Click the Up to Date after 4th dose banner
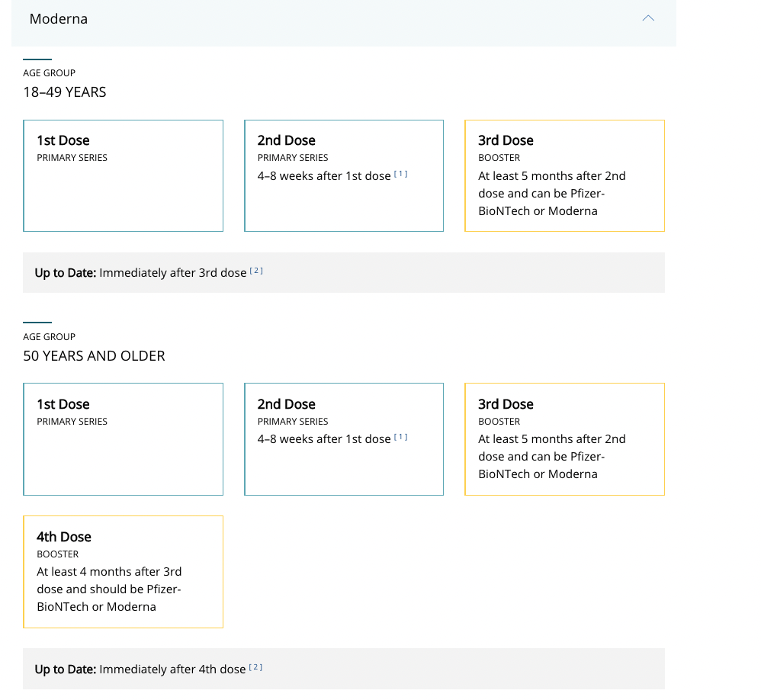 (344, 669)
